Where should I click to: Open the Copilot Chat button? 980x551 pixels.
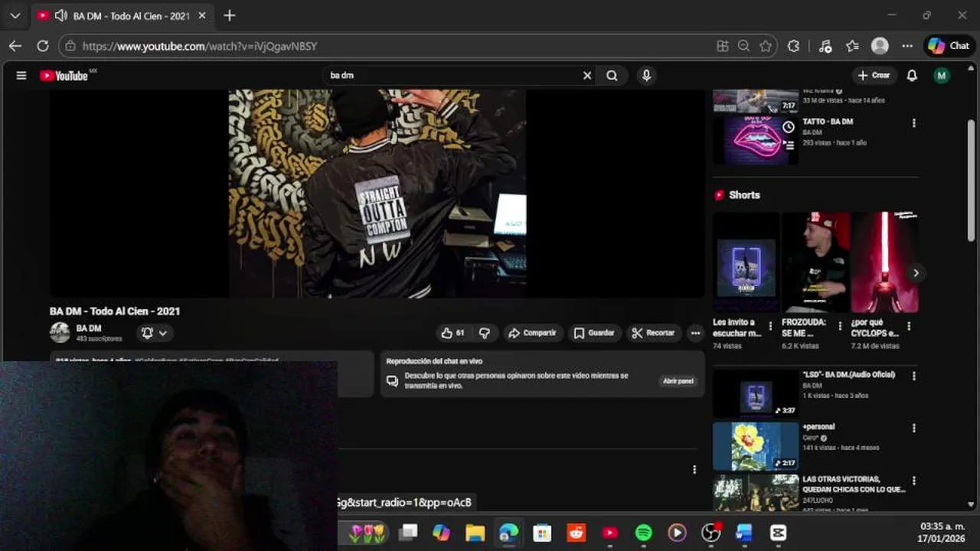pos(949,46)
